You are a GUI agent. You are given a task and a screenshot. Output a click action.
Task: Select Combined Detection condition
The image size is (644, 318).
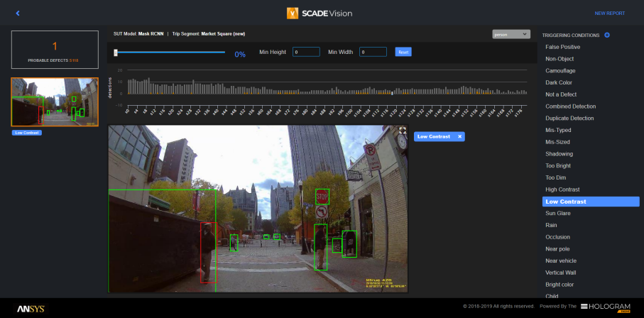point(570,106)
